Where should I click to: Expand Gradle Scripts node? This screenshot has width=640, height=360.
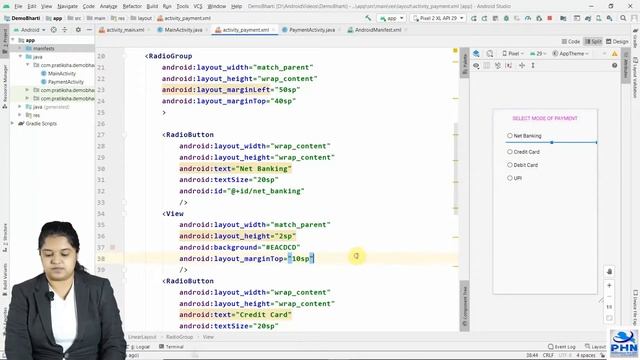(x=12, y=123)
